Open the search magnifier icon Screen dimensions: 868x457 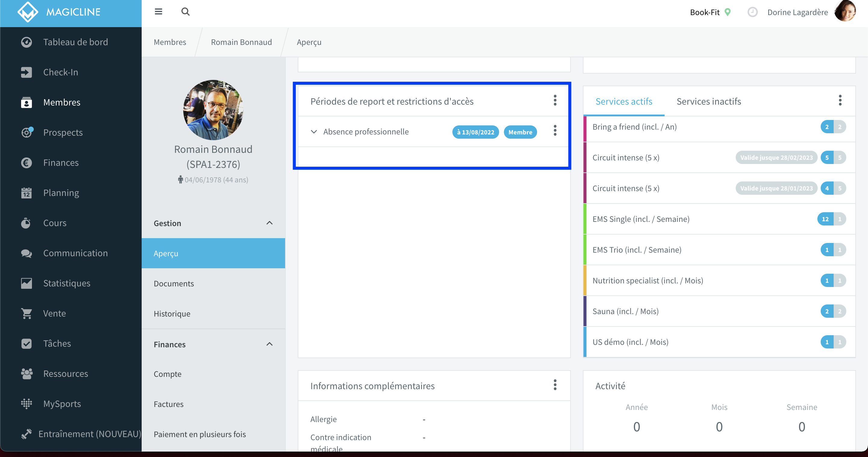point(185,12)
